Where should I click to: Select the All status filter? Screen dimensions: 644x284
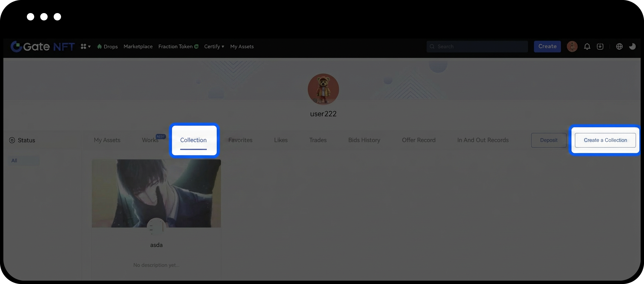coord(14,161)
